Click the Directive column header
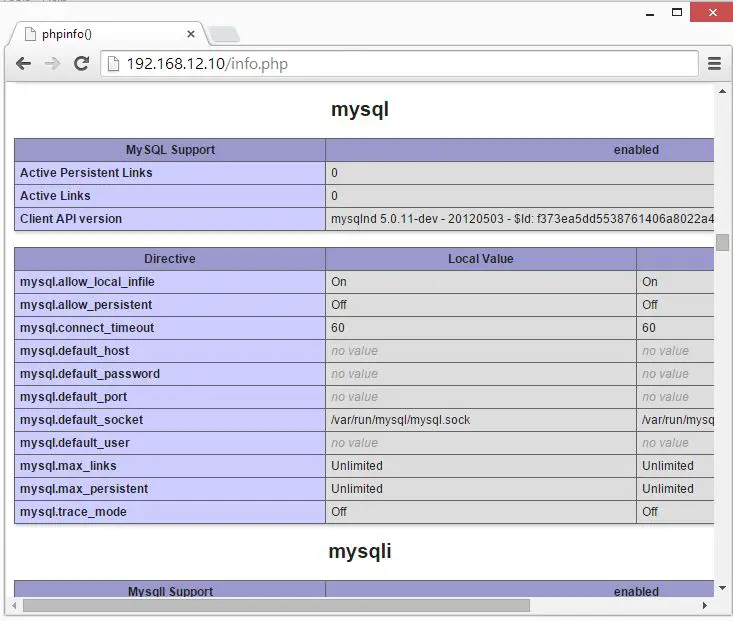This screenshot has width=733, height=621. coord(170,259)
